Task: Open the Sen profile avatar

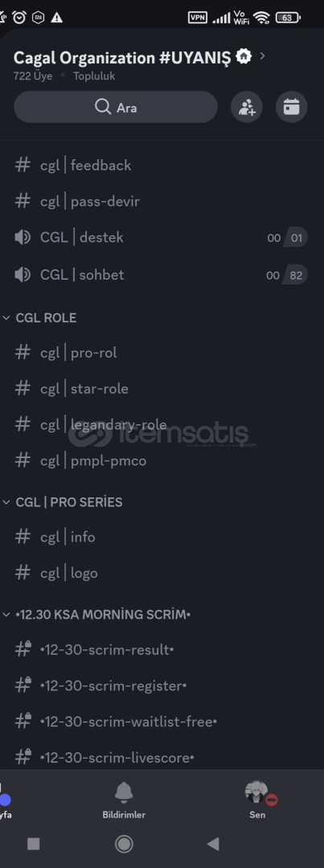Action: (257, 792)
